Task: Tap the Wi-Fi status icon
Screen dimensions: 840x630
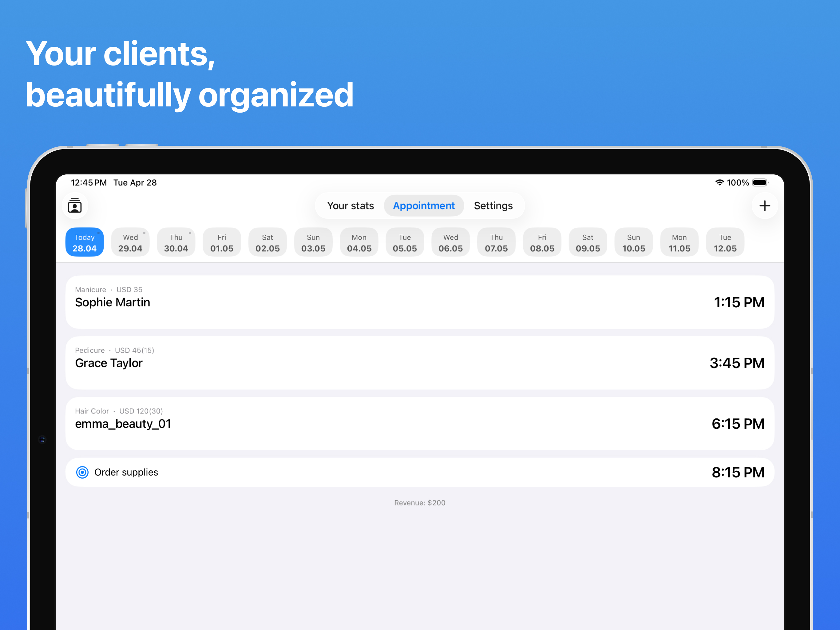Action: (x=719, y=182)
